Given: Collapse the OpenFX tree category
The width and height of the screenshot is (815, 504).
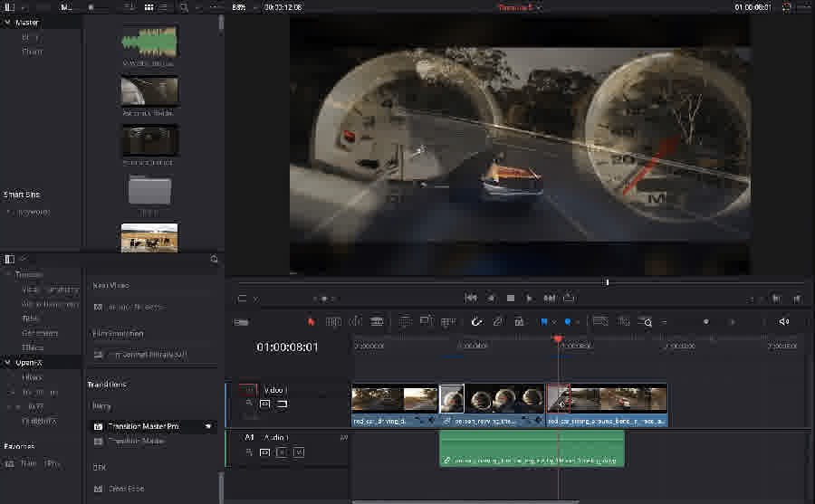Looking at the screenshot, I should click(x=8, y=362).
